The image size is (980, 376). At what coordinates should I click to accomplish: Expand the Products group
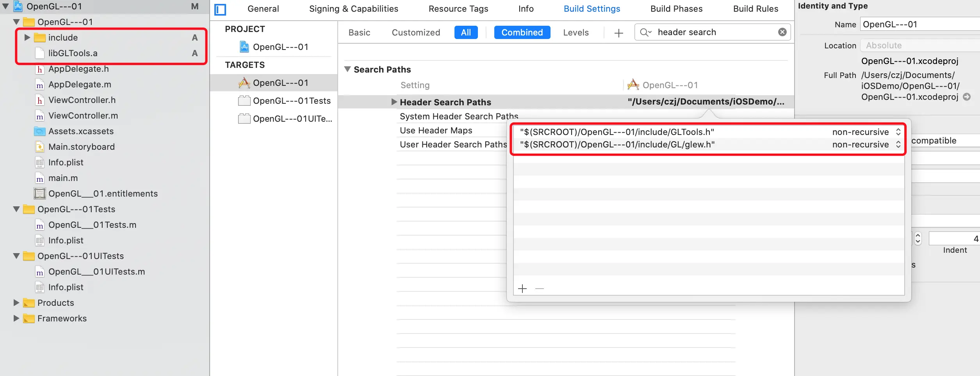coord(16,303)
